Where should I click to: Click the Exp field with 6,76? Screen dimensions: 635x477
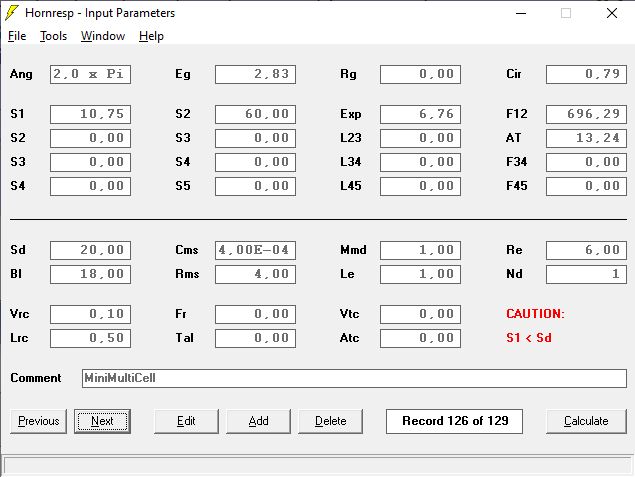pyautogui.click(x=420, y=114)
